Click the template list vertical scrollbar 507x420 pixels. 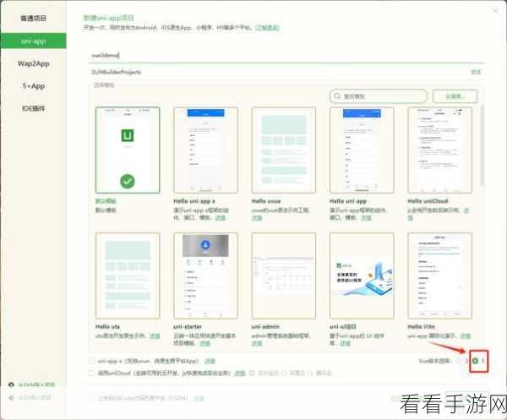click(482, 145)
